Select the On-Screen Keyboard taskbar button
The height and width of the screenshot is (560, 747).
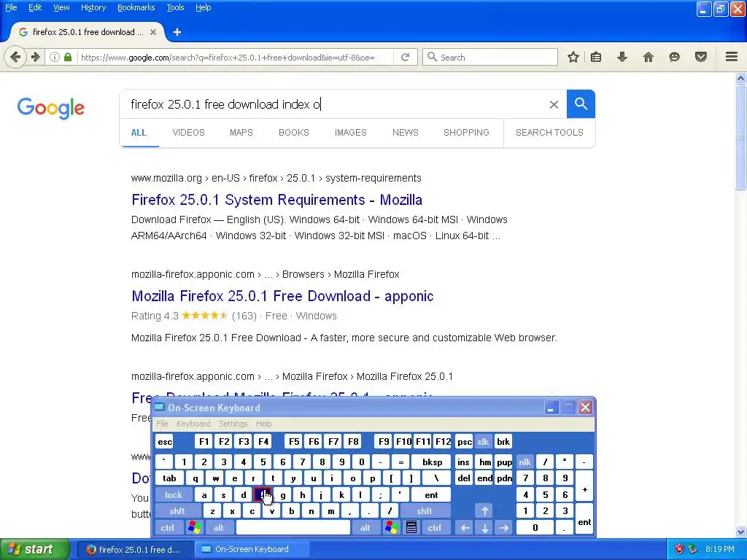click(252, 549)
